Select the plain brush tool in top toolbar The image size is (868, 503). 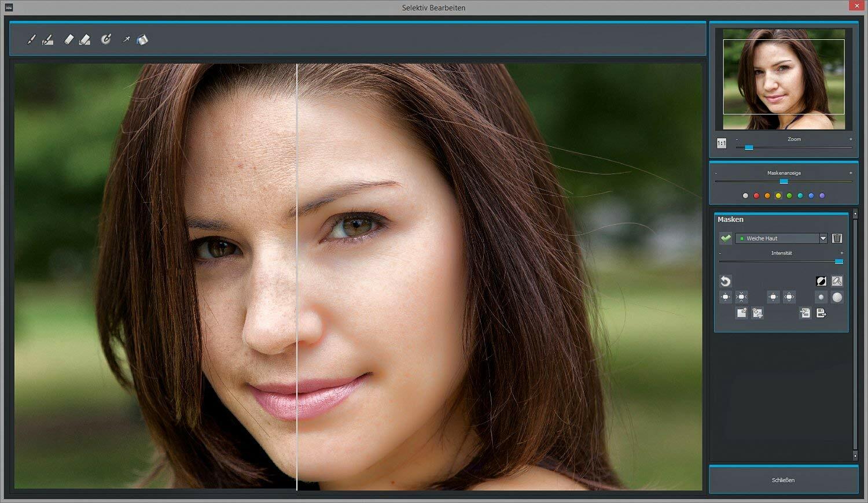(31, 39)
